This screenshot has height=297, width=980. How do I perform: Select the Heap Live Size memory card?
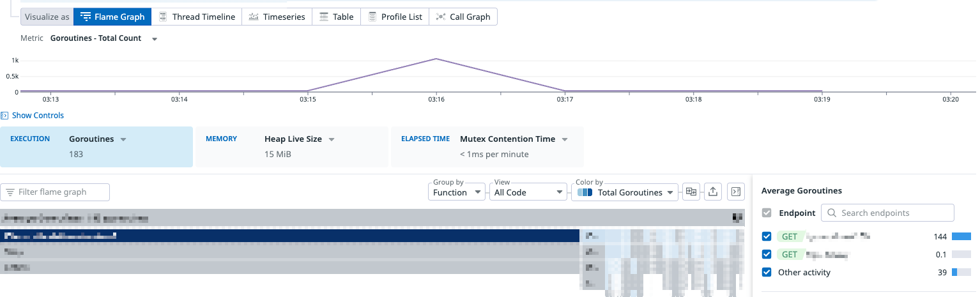[292, 146]
